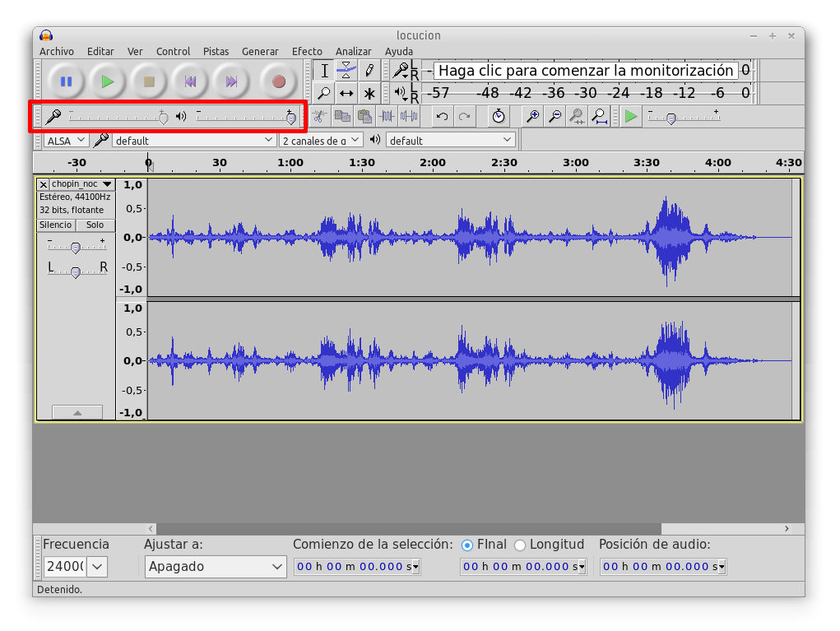The height and width of the screenshot is (631, 840).
Task: Open the recording meter microphone menu
Action: click(400, 70)
